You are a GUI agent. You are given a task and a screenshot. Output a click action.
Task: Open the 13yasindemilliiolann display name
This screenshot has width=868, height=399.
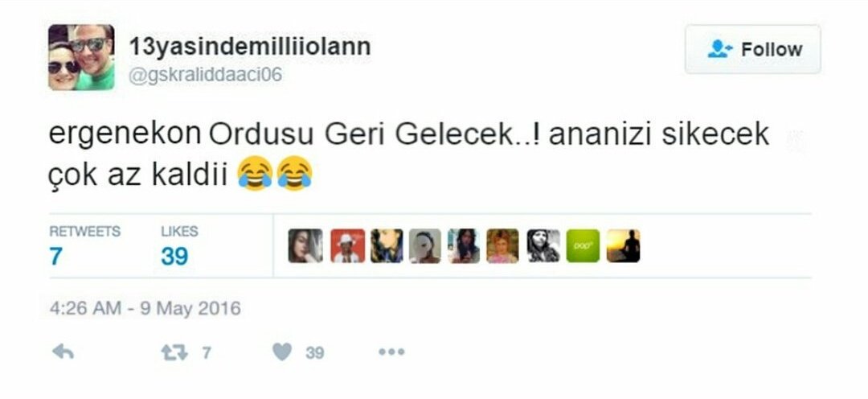tap(250, 47)
